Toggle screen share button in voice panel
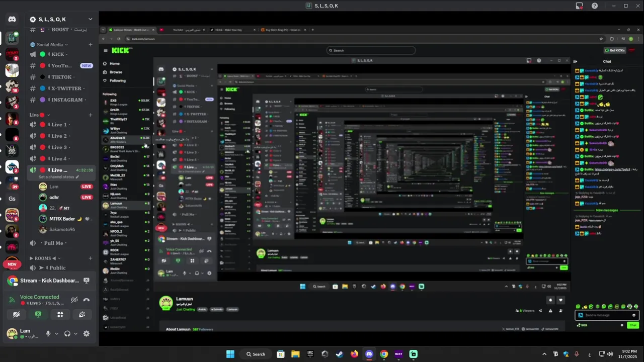Image resolution: width=644 pixels, height=362 pixels. point(38,315)
